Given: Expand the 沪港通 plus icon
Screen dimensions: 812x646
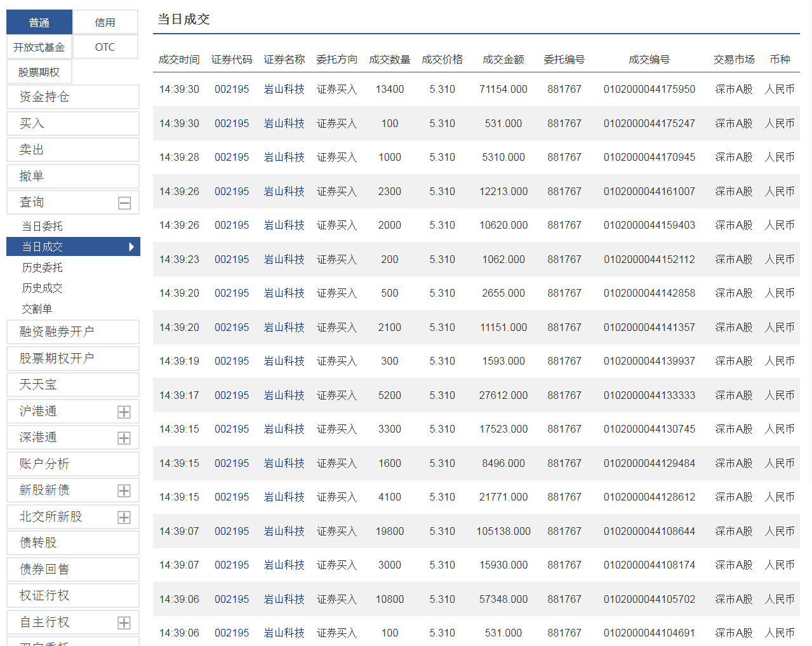Looking at the screenshot, I should pyautogui.click(x=124, y=412).
